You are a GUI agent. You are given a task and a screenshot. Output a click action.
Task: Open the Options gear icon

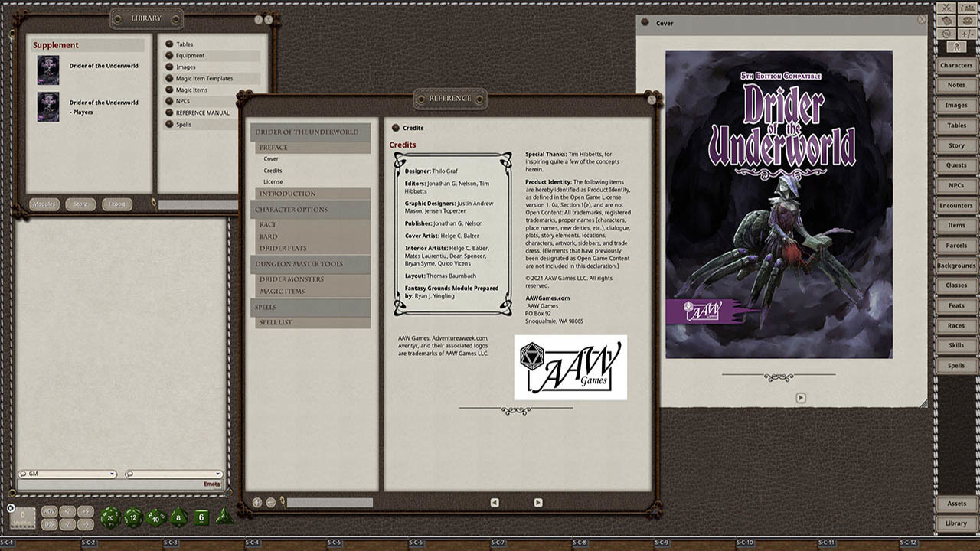coord(947,34)
